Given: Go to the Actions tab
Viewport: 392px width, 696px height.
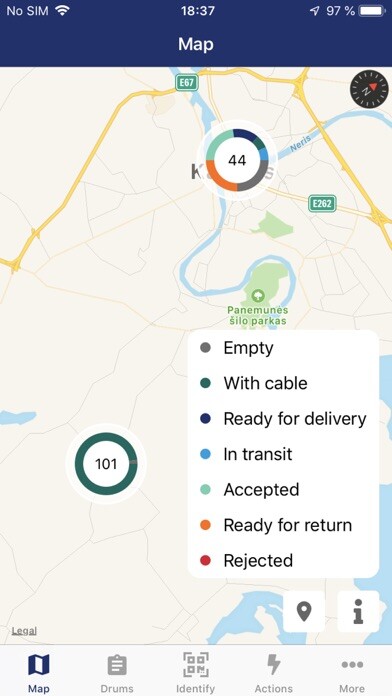Looking at the screenshot, I should pos(274,674).
